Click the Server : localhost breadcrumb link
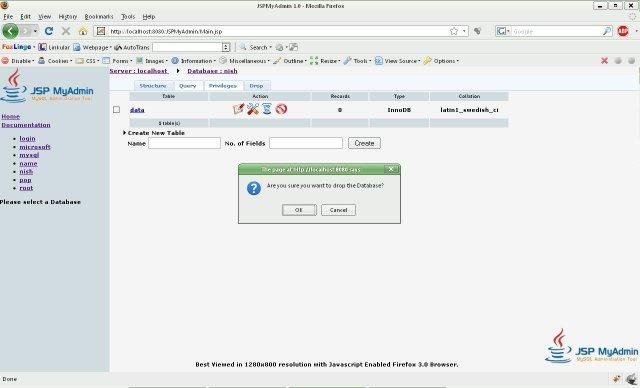 138,71
